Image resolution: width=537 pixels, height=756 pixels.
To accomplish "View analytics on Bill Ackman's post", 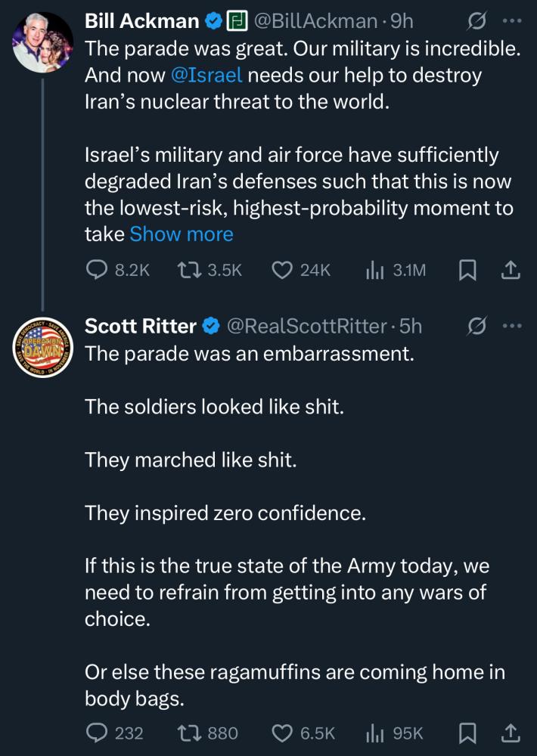I will [373, 270].
